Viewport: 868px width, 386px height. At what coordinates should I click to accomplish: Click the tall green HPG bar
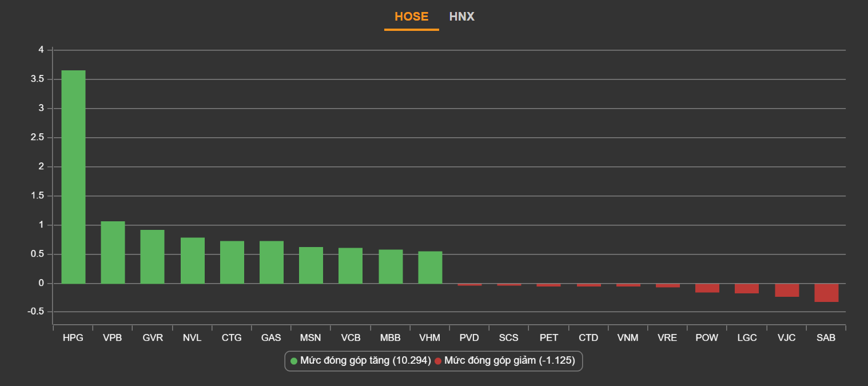(73, 177)
